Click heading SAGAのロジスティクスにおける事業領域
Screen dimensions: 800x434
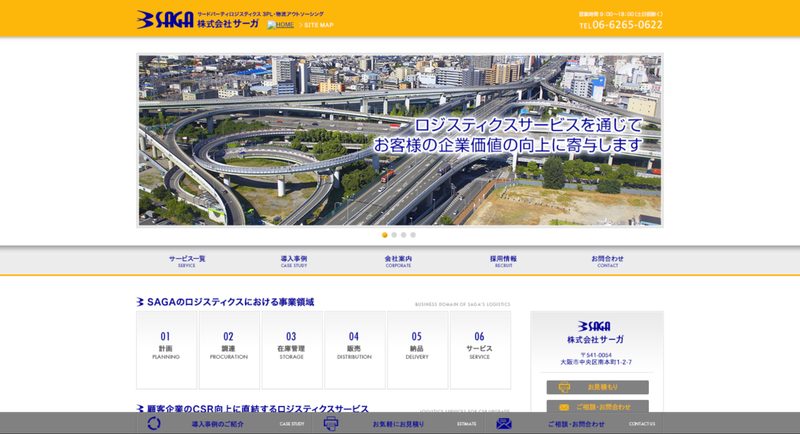click(x=231, y=302)
